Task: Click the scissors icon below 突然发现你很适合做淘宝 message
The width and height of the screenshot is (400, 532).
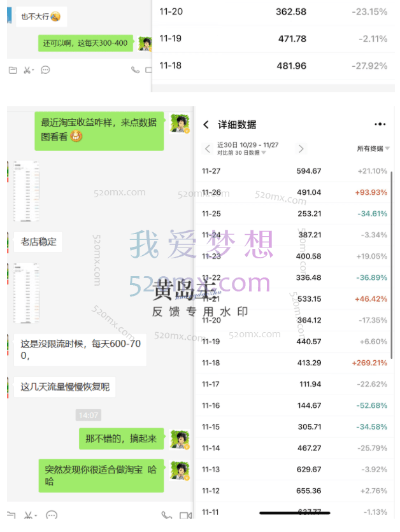Action: [29, 515]
